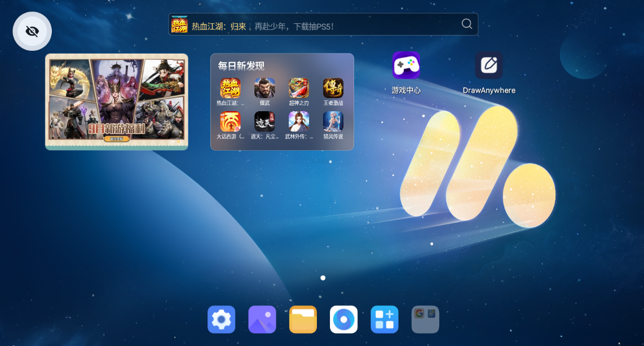Open the Settings gear in the dock

pyautogui.click(x=221, y=319)
